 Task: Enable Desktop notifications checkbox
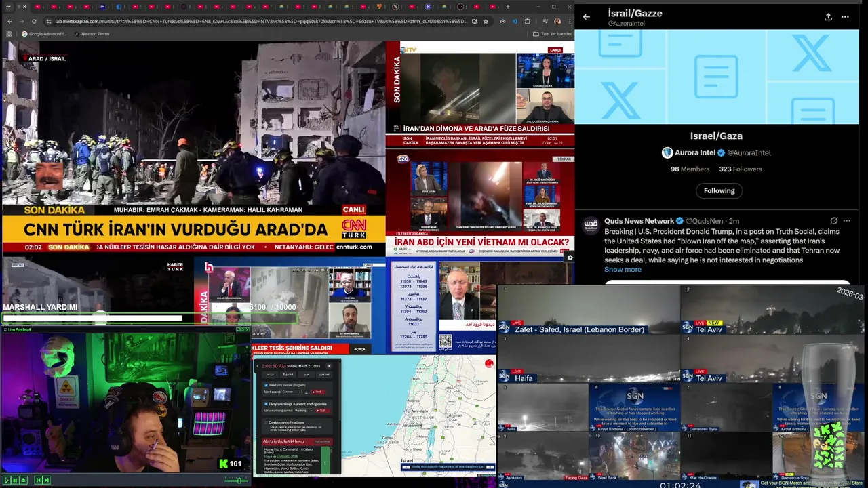[x=266, y=422]
